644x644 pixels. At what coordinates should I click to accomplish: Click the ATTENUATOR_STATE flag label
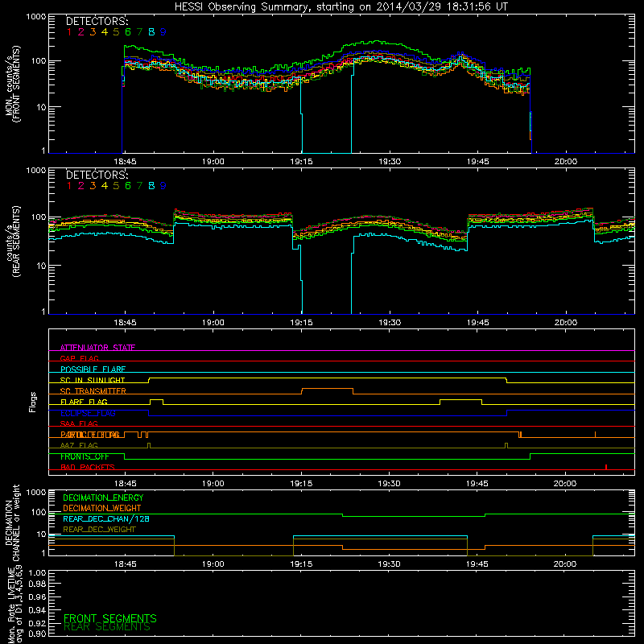(x=97, y=348)
